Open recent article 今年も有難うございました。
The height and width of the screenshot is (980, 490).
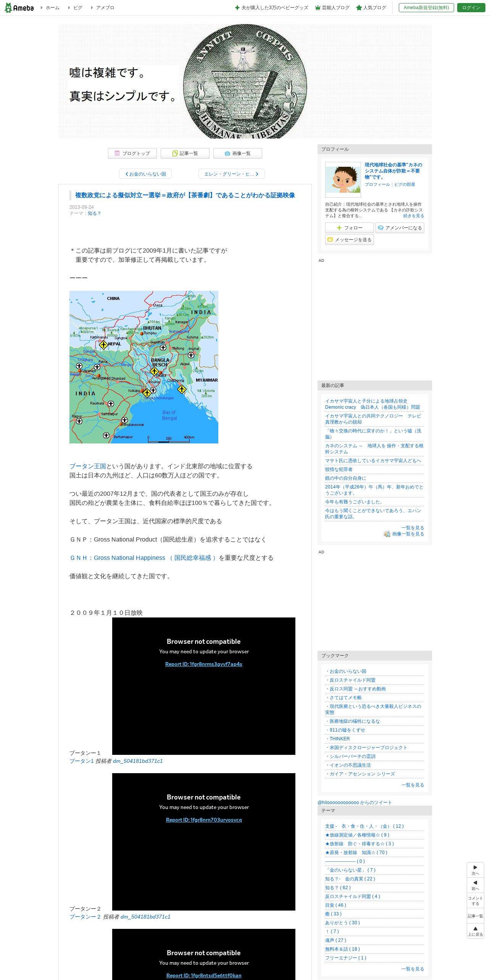click(355, 502)
